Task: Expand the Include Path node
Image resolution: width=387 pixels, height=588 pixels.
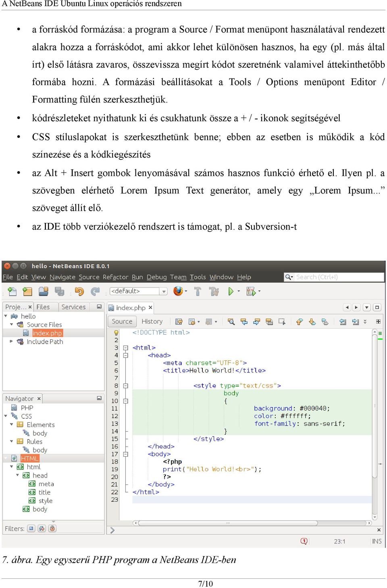Action: [11, 341]
